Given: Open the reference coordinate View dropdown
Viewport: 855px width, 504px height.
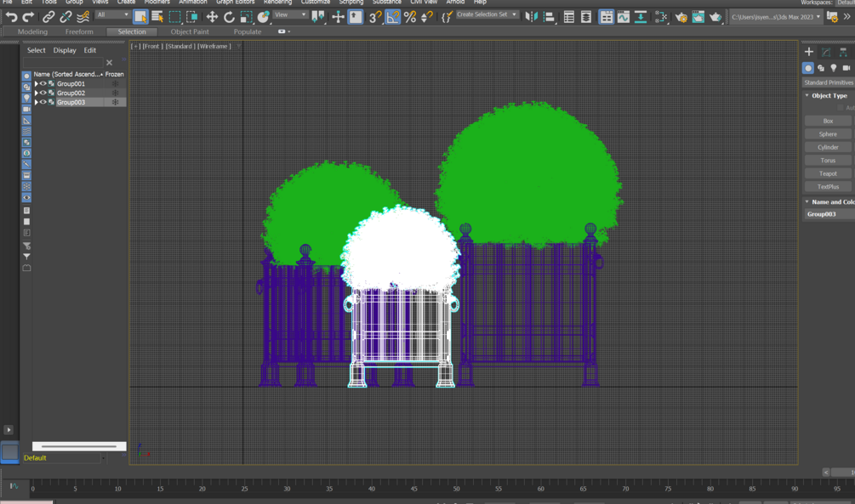Looking at the screenshot, I should coord(290,14).
